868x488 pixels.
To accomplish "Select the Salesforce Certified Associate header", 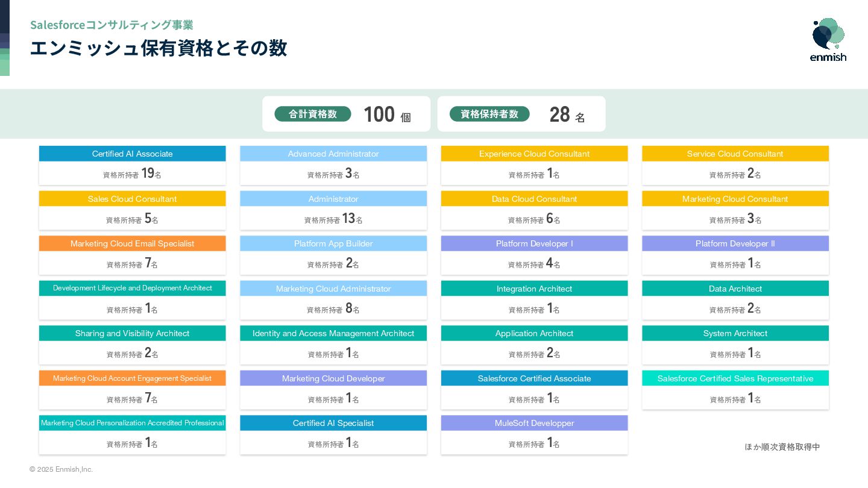I will tap(534, 378).
